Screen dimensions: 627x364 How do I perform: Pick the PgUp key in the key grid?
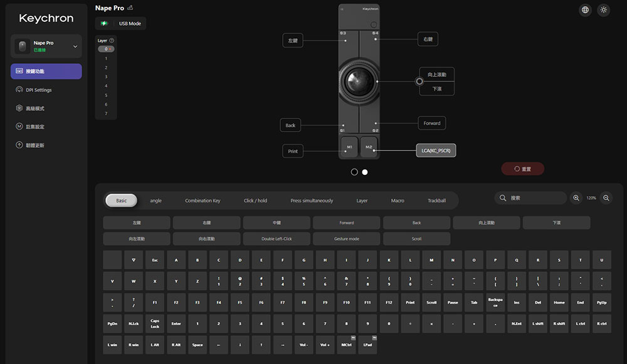click(602, 303)
